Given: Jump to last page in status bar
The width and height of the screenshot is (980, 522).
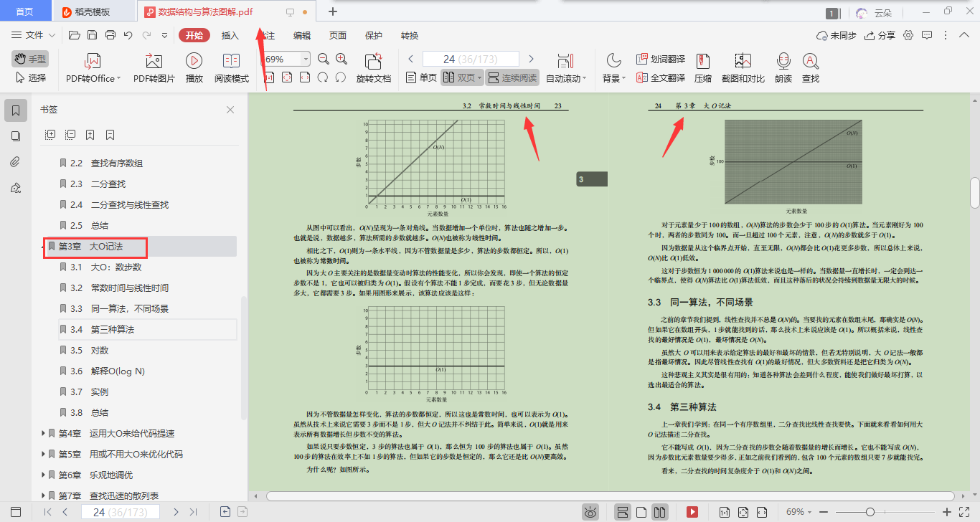Looking at the screenshot, I should [193, 512].
